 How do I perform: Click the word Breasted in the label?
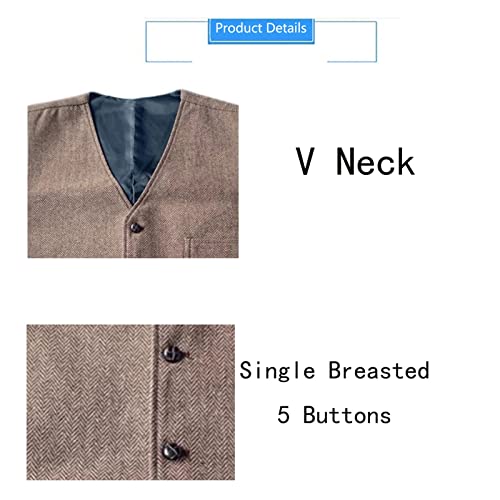[379, 370]
